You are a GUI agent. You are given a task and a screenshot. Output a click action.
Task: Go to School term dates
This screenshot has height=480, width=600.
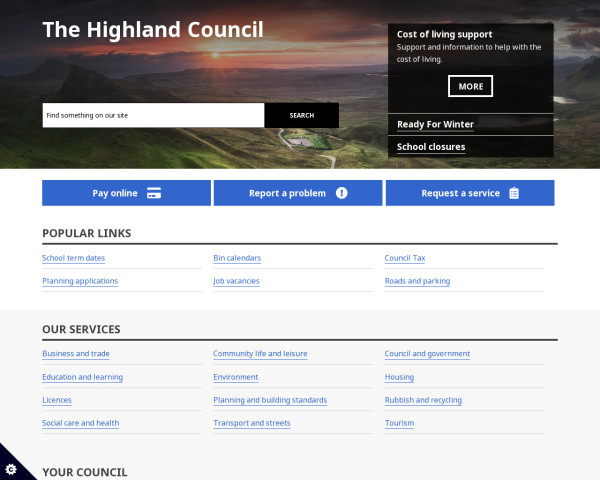point(73,258)
